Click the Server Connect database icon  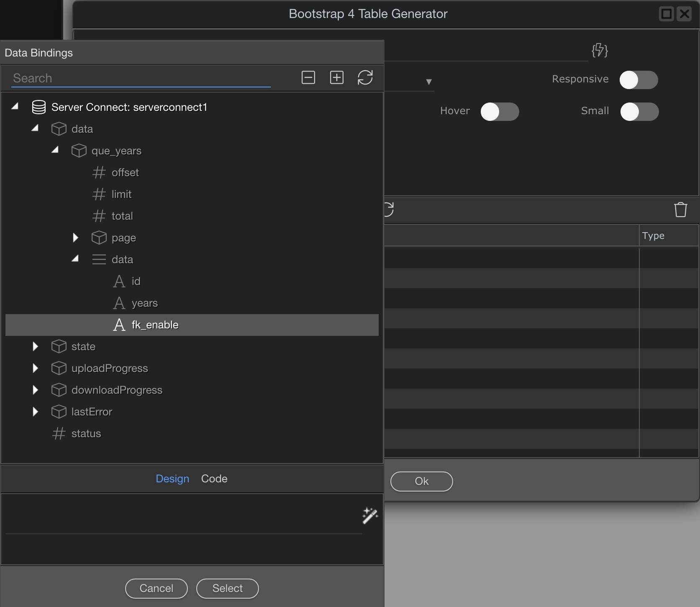[39, 108]
